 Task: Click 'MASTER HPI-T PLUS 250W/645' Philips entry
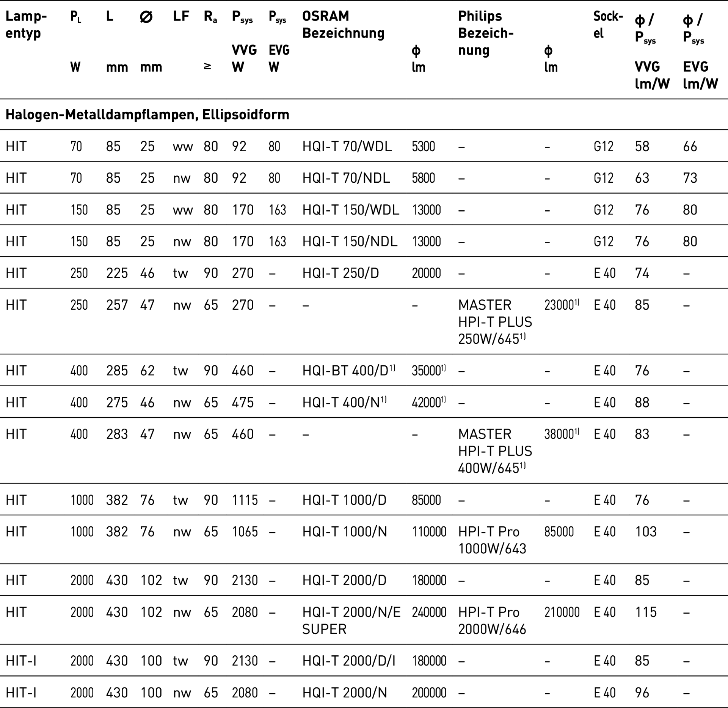pyautogui.click(x=495, y=322)
